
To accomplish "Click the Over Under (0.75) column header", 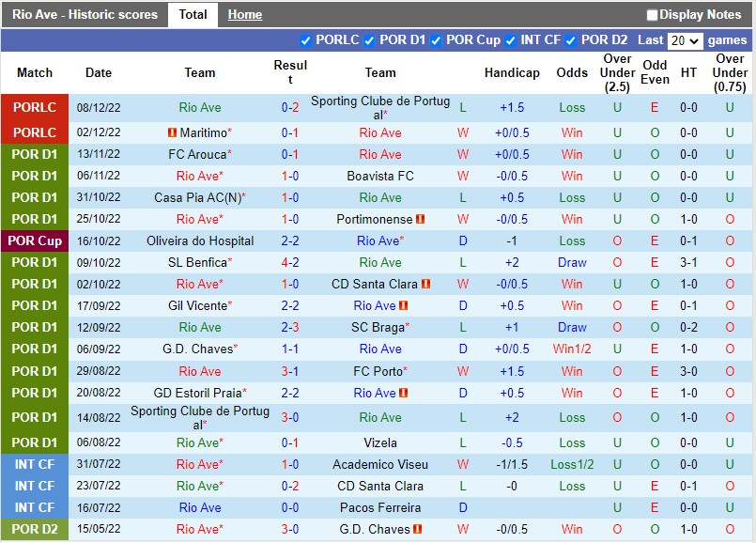I will point(730,73).
